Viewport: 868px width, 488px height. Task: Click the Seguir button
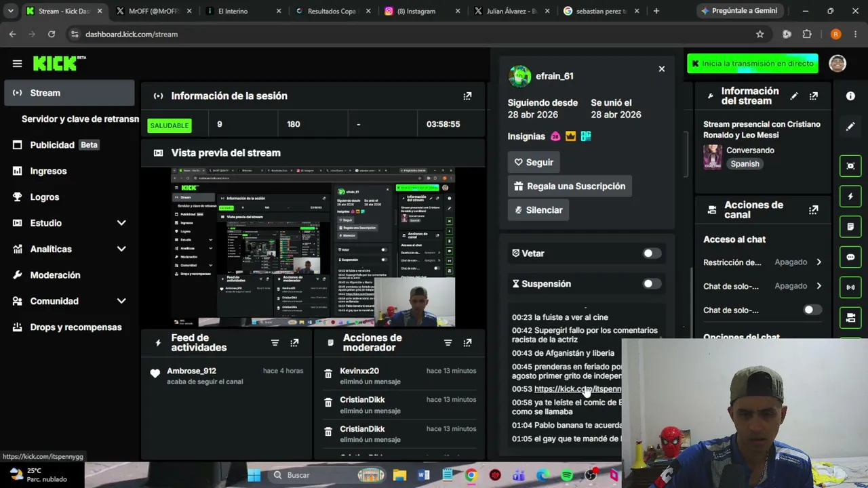(534, 163)
